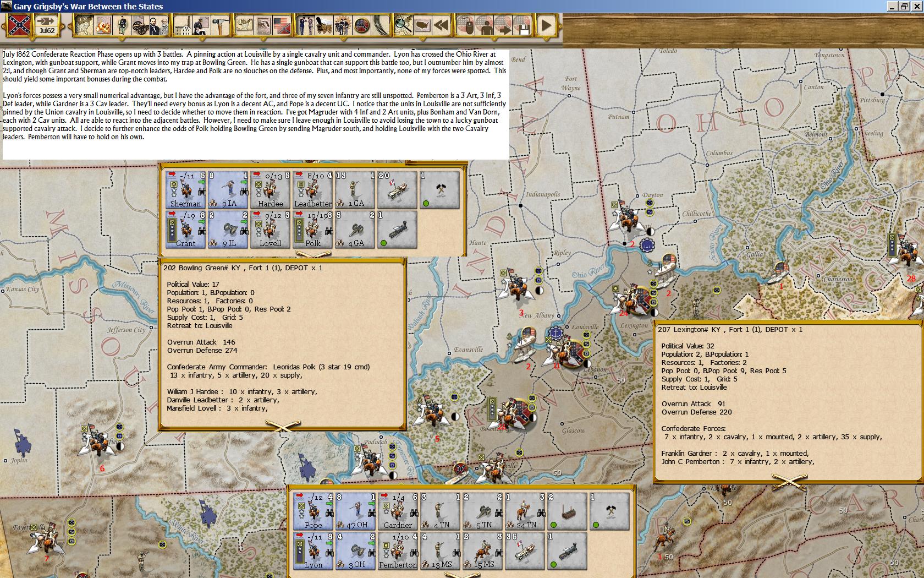Click the Union and Confederate flags icon
Image resolution: width=924 pixels, height=578 pixels.
pos(282,25)
